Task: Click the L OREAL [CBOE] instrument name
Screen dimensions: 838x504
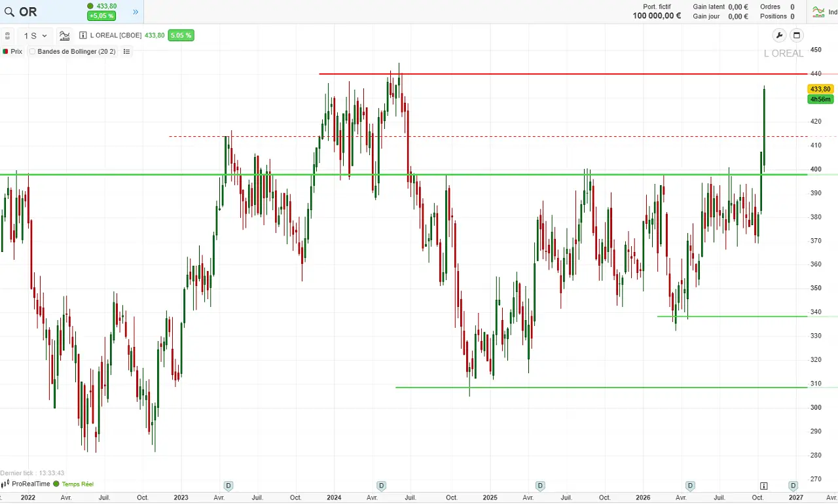Action: pos(116,35)
